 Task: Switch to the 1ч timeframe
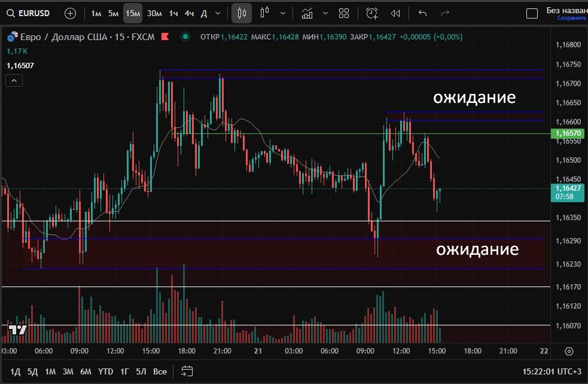[173, 13]
